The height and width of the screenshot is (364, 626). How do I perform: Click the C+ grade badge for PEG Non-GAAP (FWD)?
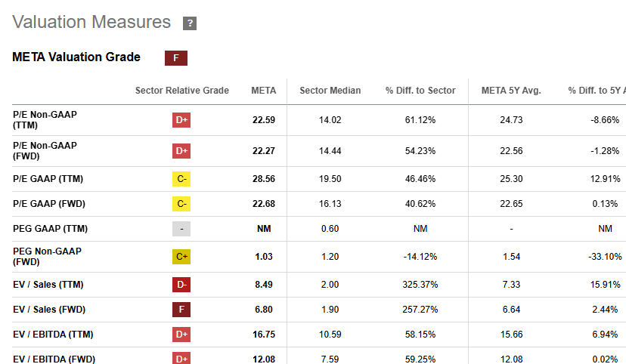coord(181,257)
